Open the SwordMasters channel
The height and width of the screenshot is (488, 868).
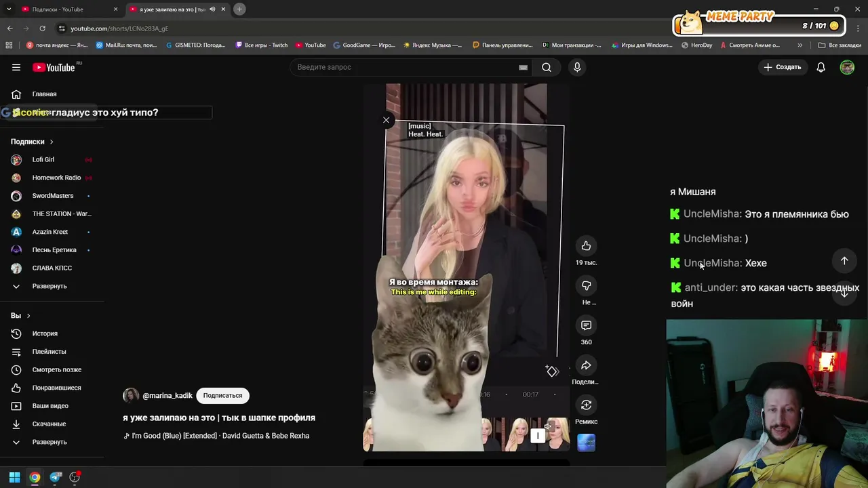(x=52, y=196)
